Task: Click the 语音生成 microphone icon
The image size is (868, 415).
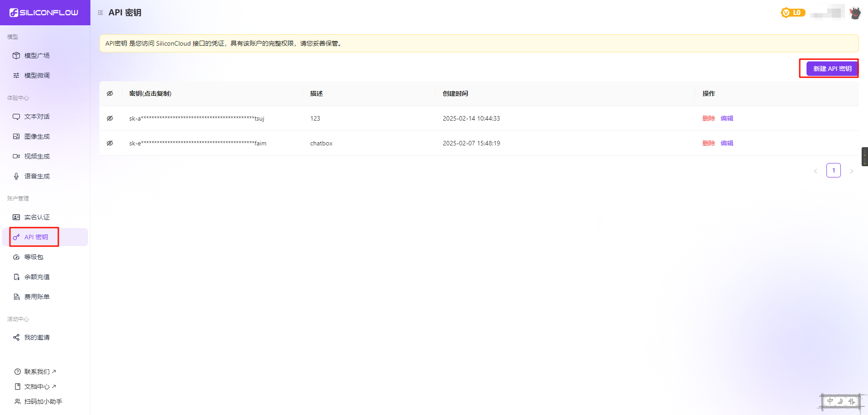Action: point(16,176)
